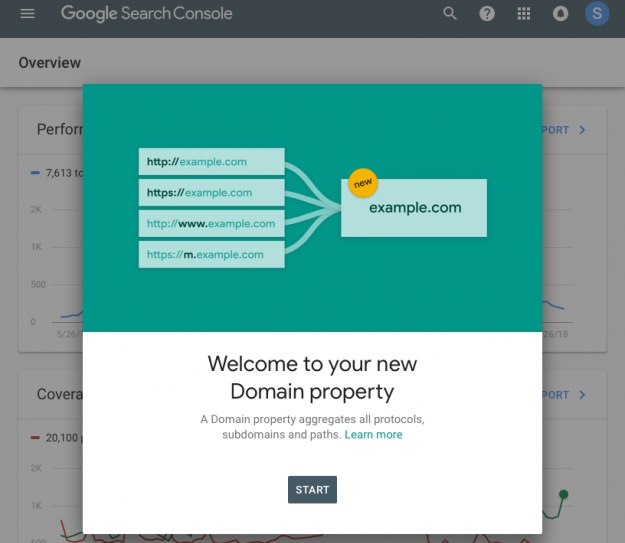The height and width of the screenshot is (543, 625).
Task: Open the notifications bell icon
Action: [560, 14]
